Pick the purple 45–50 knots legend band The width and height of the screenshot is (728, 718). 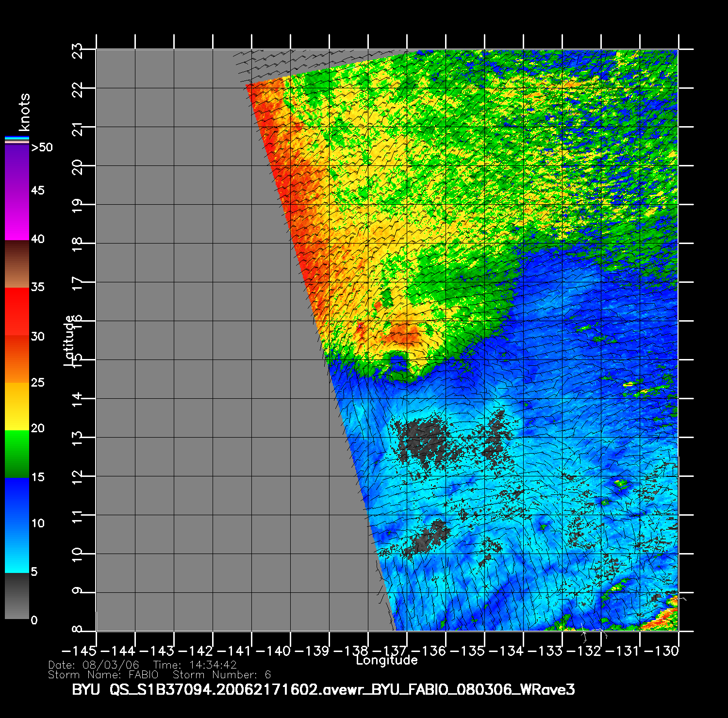point(17,168)
